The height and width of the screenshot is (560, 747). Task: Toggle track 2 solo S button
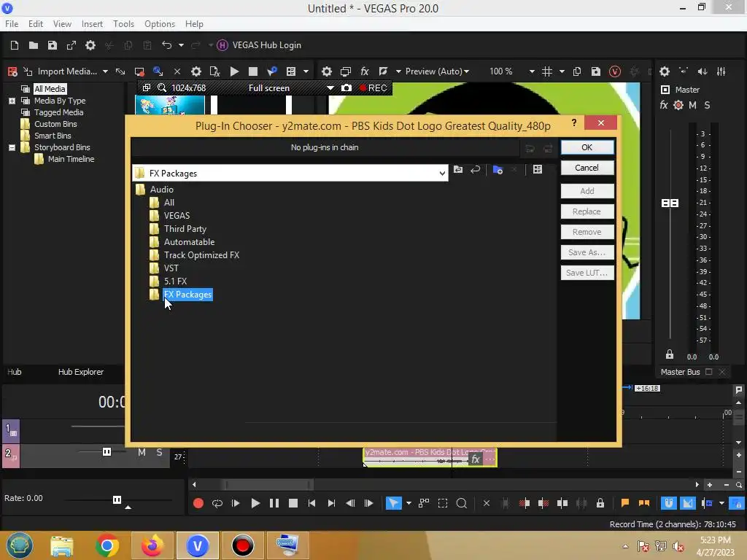pos(159,452)
